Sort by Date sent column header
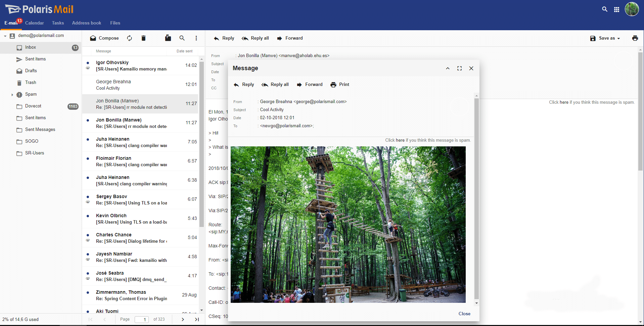The width and height of the screenshot is (644, 326). pos(184,51)
